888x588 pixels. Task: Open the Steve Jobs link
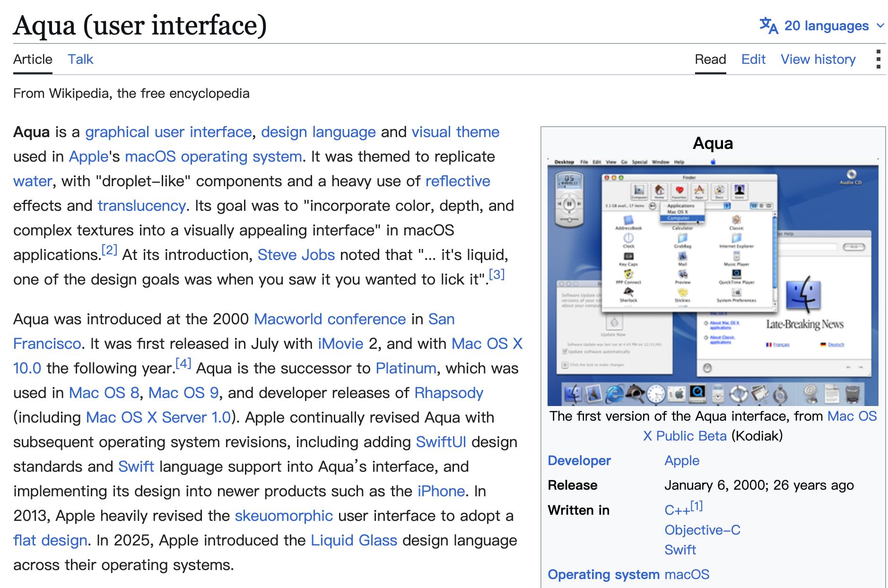click(x=296, y=255)
